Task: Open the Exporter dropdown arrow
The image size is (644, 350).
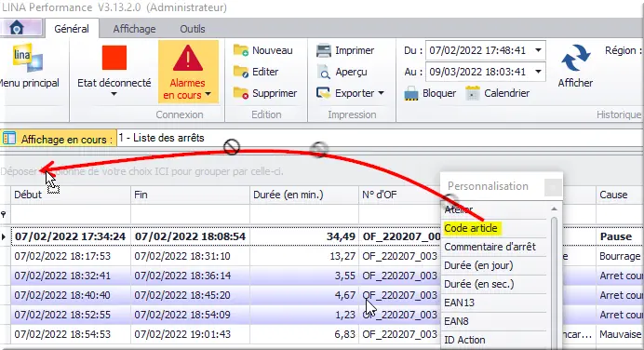Action: pos(381,93)
